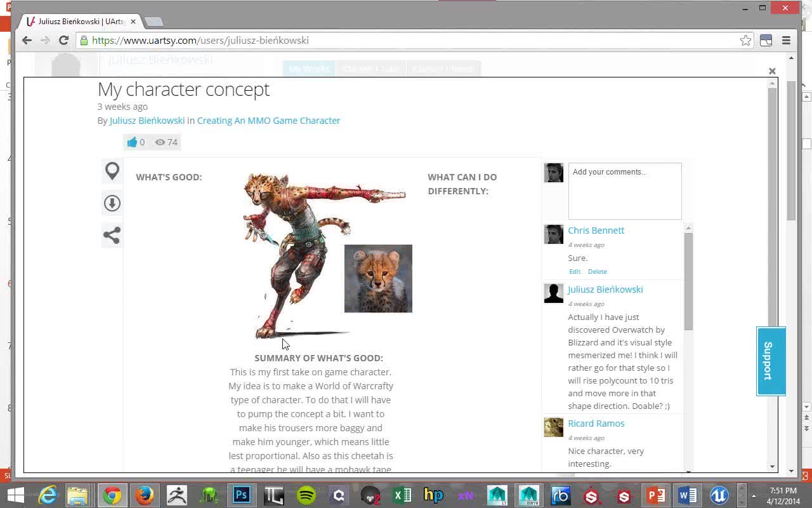
Task: Click the browser forward arrow
Action: (45, 40)
